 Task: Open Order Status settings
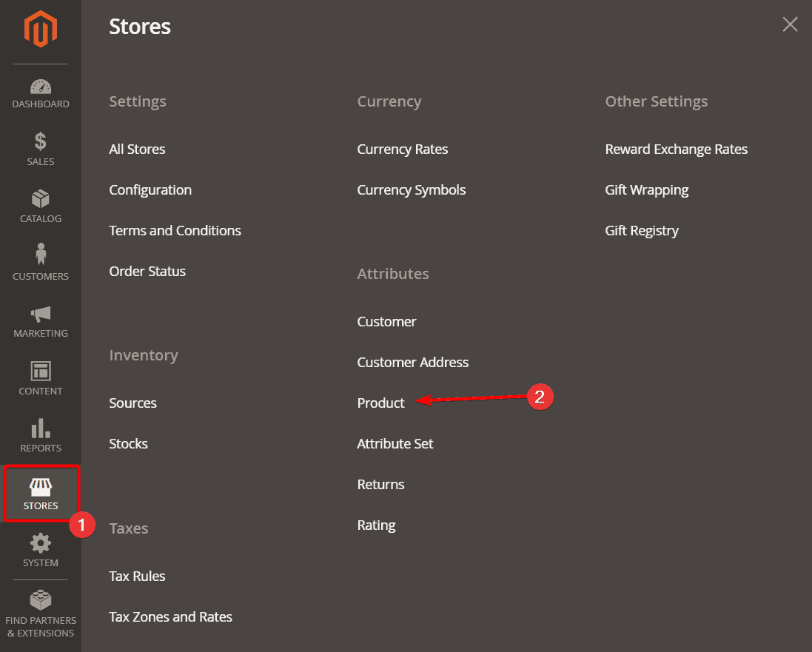tap(147, 272)
